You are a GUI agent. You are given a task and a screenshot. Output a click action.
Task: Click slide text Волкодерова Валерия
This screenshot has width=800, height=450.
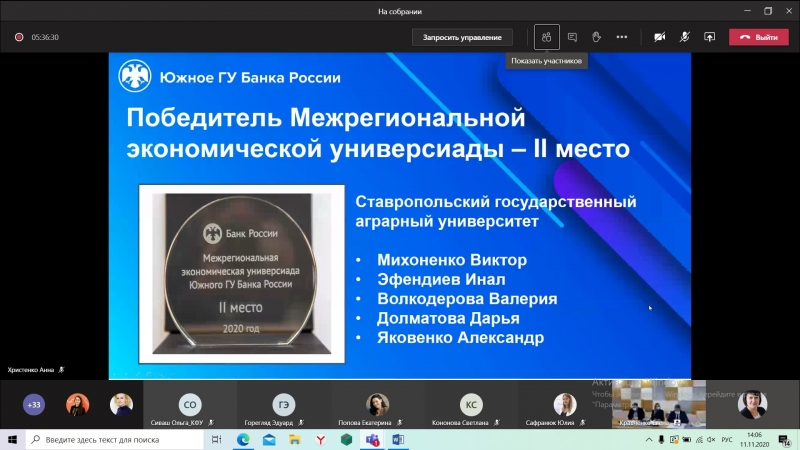[x=467, y=299]
